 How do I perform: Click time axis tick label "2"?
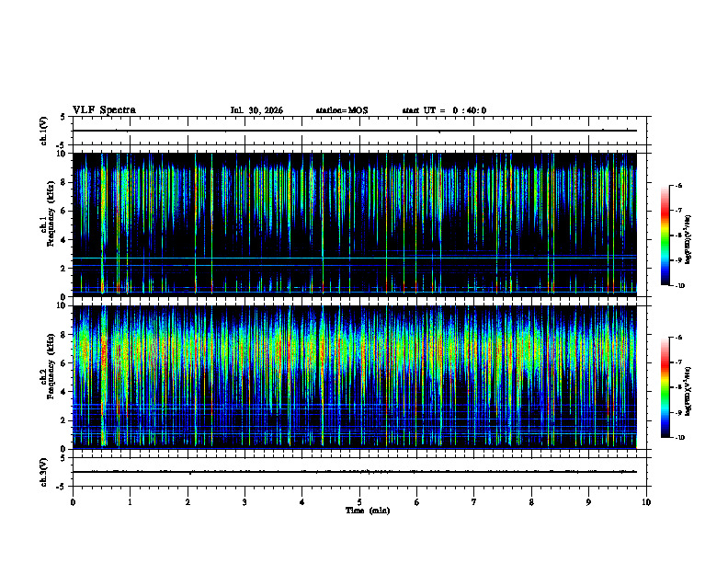[x=188, y=502]
